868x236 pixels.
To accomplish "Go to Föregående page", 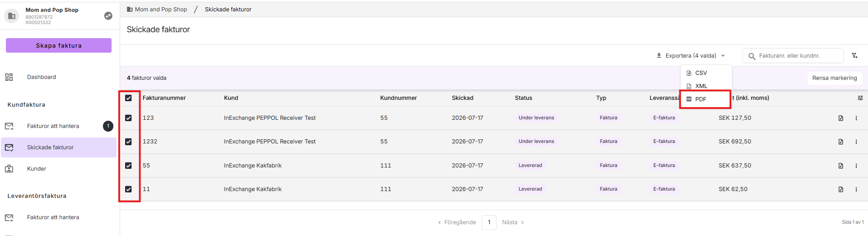I will click(x=457, y=222).
